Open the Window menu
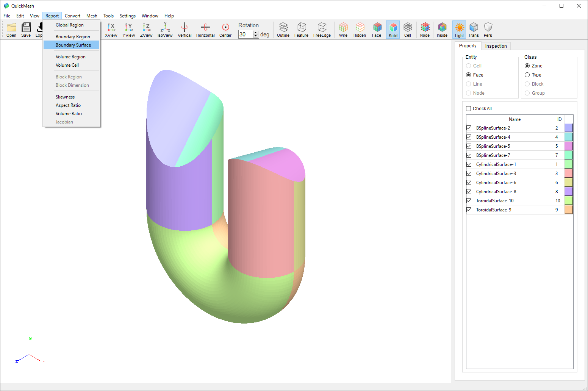The width and height of the screenshot is (588, 391). pyautogui.click(x=150, y=16)
